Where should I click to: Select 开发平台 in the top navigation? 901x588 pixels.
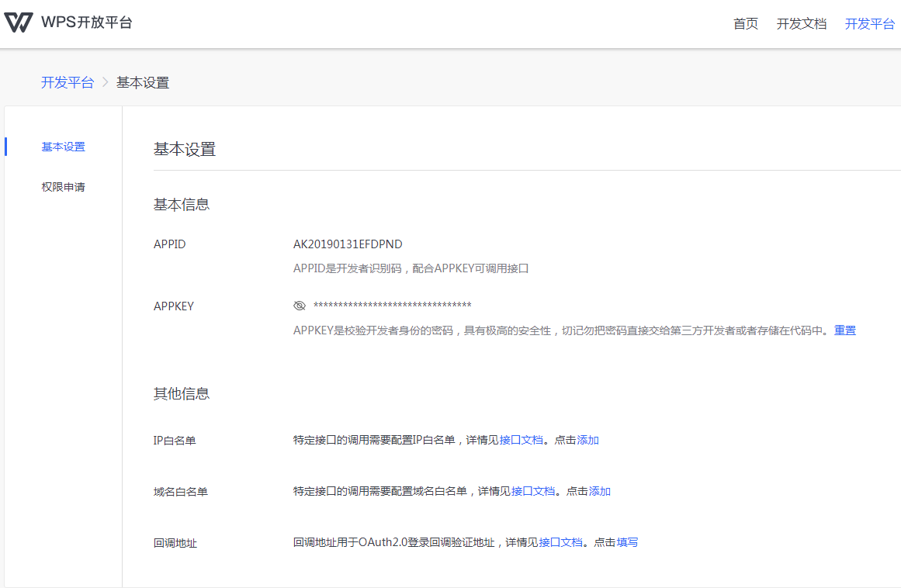point(869,24)
